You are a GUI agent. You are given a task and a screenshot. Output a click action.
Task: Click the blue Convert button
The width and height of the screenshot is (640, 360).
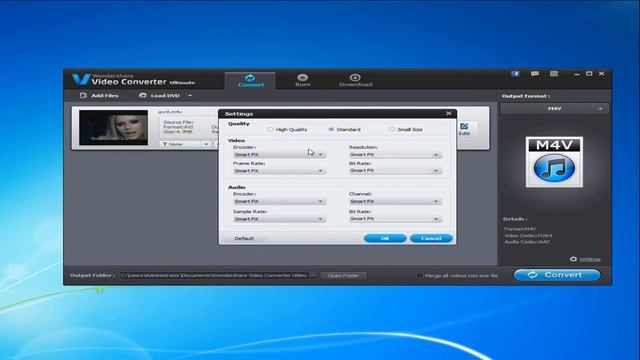(x=557, y=275)
